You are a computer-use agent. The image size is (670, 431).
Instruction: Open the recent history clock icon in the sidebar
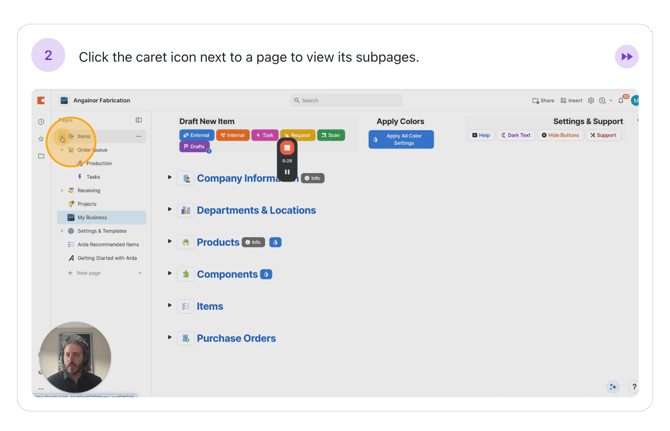point(41,122)
